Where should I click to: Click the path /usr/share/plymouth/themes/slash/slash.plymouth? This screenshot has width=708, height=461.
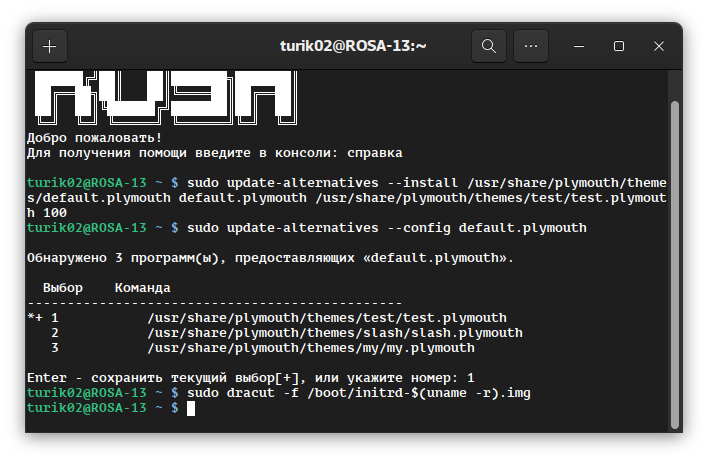click(335, 333)
